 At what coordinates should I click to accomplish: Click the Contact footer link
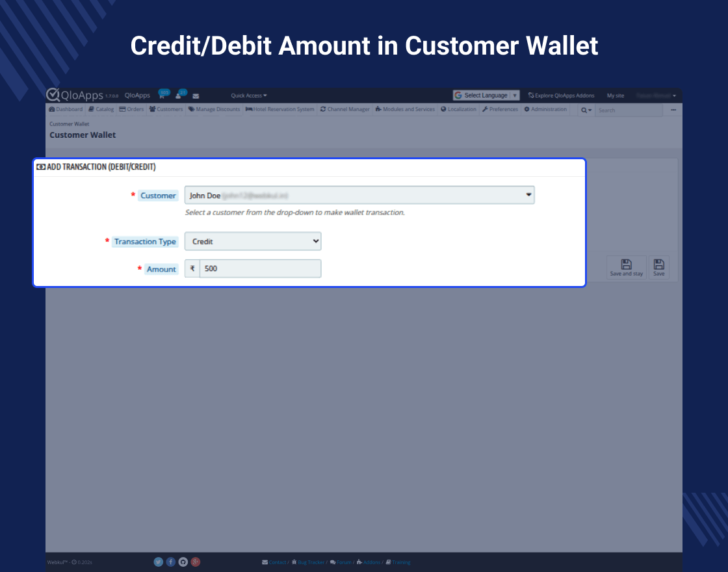[274, 562]
